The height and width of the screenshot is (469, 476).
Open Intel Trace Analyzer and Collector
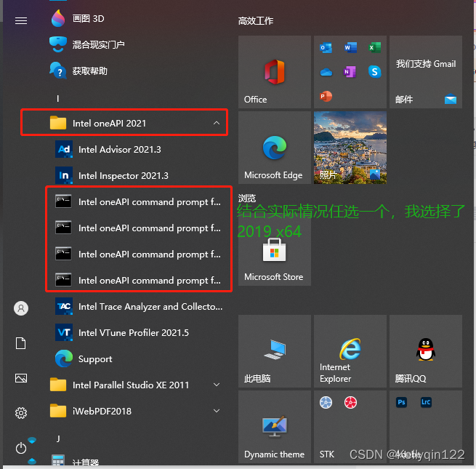[140, 307]
